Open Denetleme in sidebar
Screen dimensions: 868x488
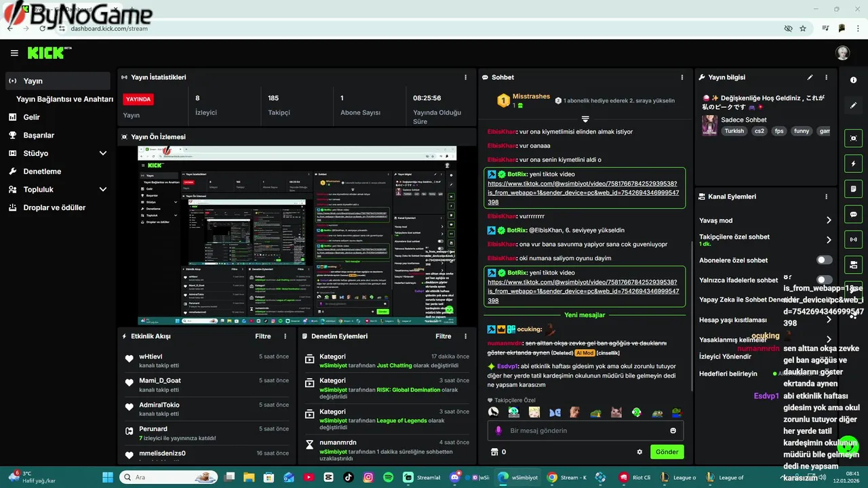58,171
